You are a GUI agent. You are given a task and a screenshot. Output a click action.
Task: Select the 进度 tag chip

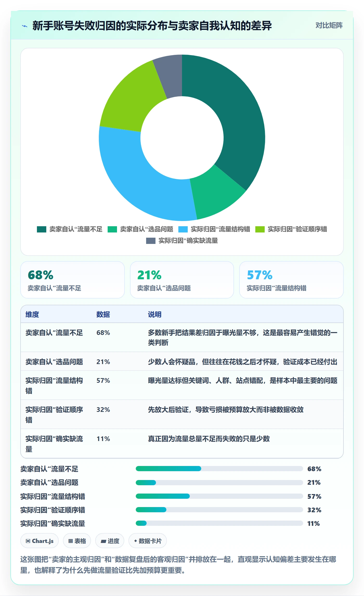(x=110, y=541)
